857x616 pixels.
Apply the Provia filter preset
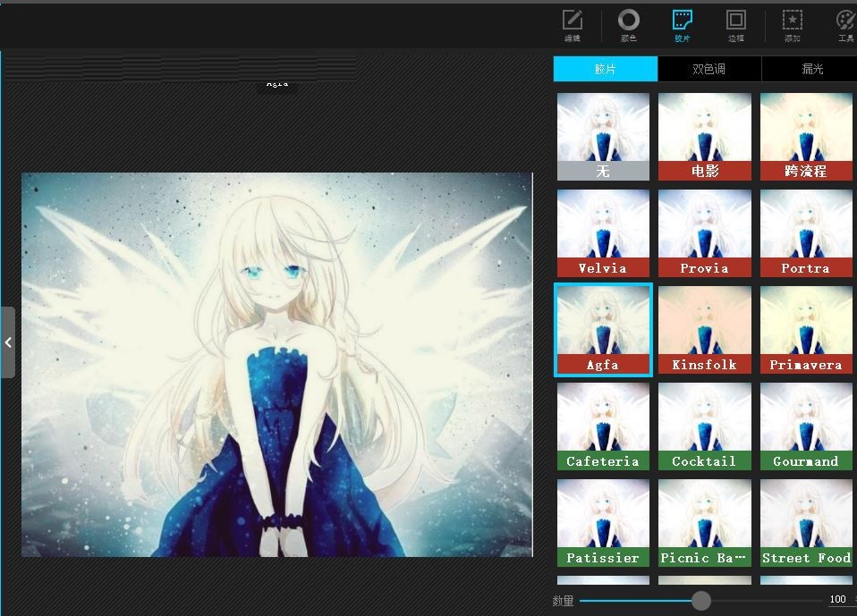705,233
